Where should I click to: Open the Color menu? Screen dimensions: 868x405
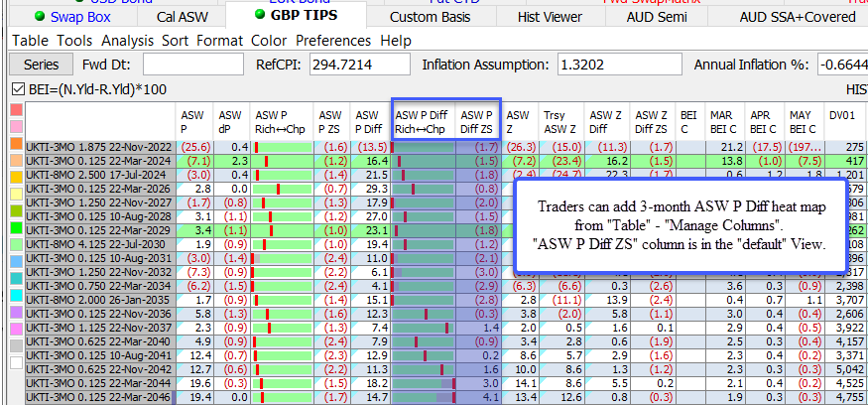click(x=269, y=41)
